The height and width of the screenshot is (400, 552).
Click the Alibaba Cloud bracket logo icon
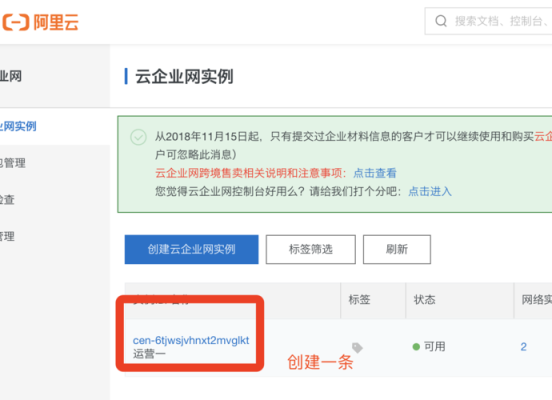coord(15,22)
